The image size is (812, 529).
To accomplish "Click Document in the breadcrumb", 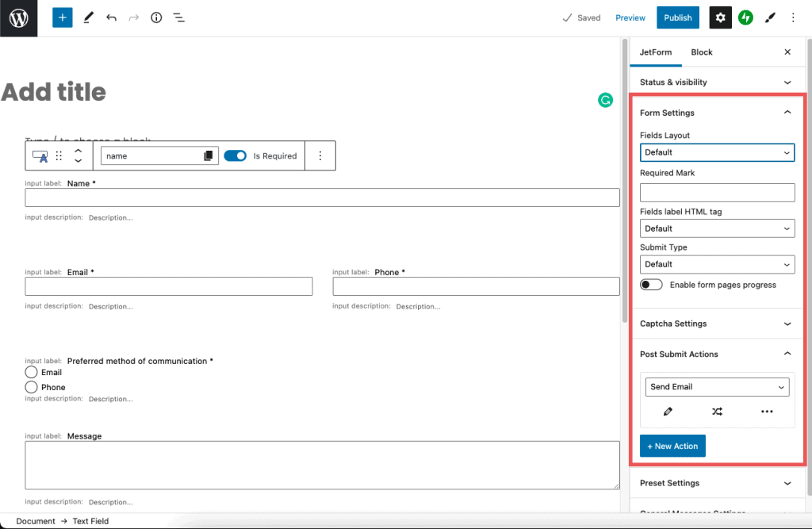I will click(35, 521).
